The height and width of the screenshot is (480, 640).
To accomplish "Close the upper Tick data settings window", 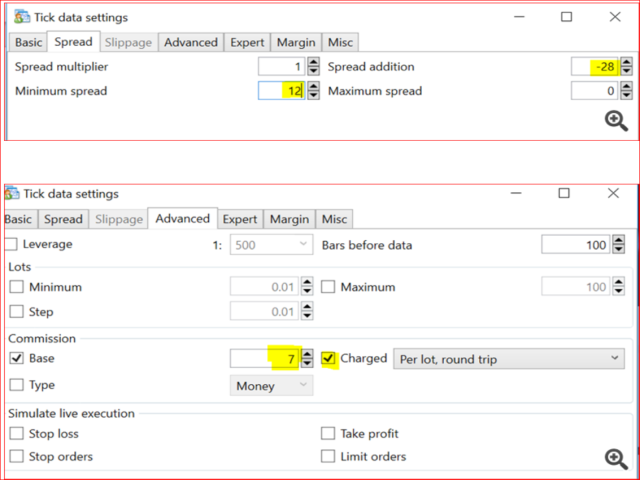I will [615, 17].
